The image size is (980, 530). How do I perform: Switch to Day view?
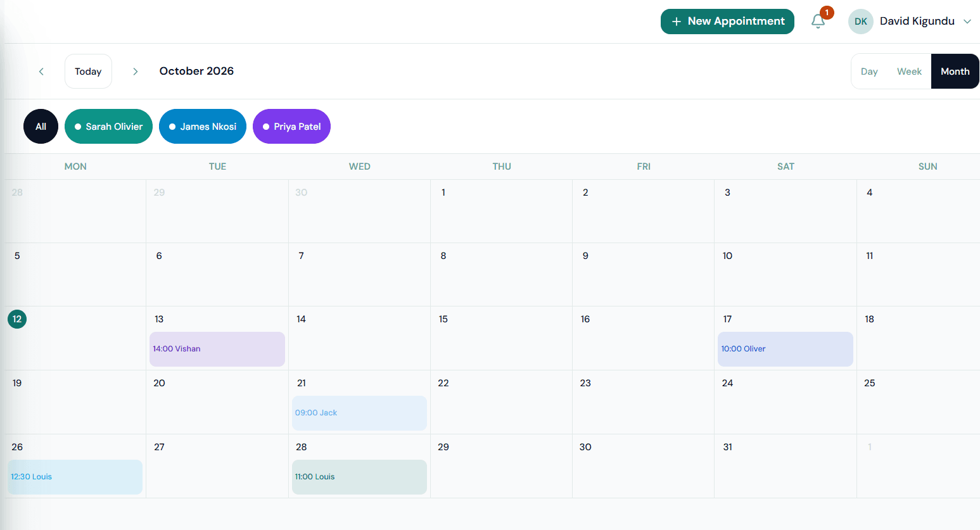click(869, 72)
